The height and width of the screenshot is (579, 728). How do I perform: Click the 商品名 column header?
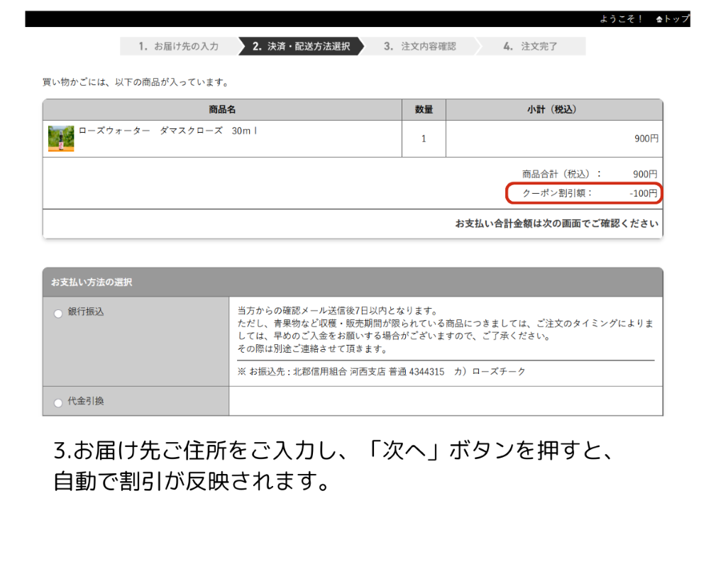222,109
